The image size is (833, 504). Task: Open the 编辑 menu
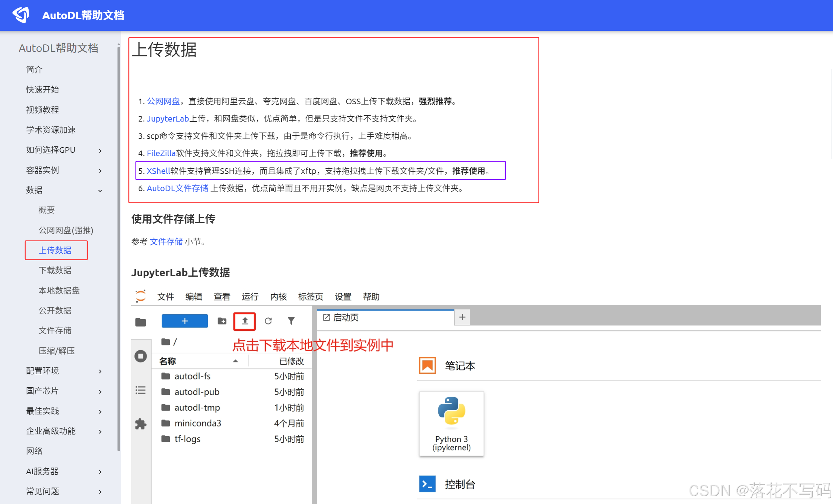click(194, 297)
